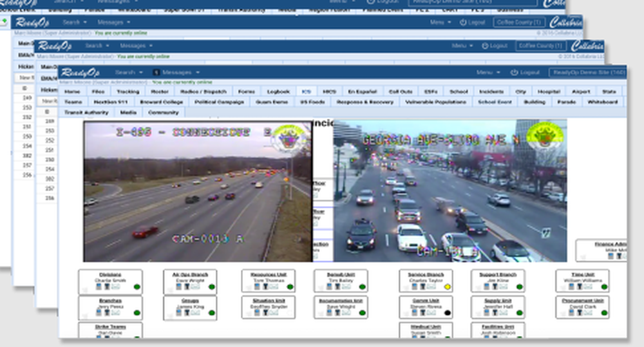Open the blue form icon in the Comm Unit card
The width and height of the screenshot is (644, 347).
pos(414,312)
